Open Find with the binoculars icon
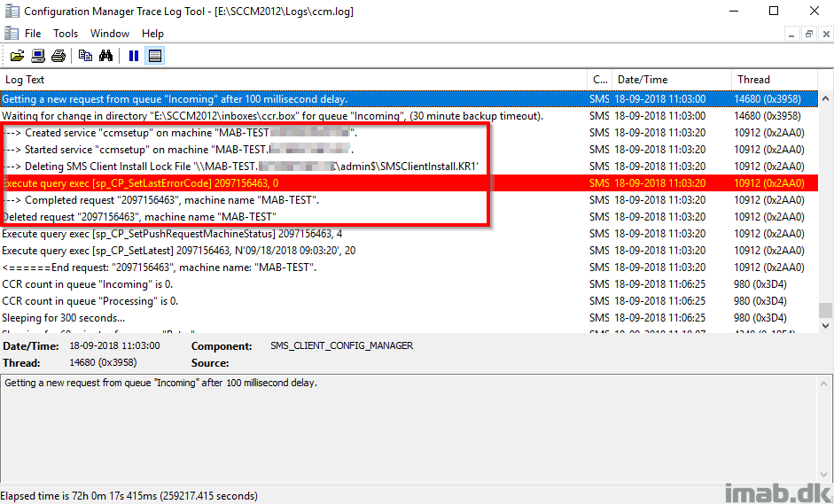This screenshot has height=504, width=834. 105,56
